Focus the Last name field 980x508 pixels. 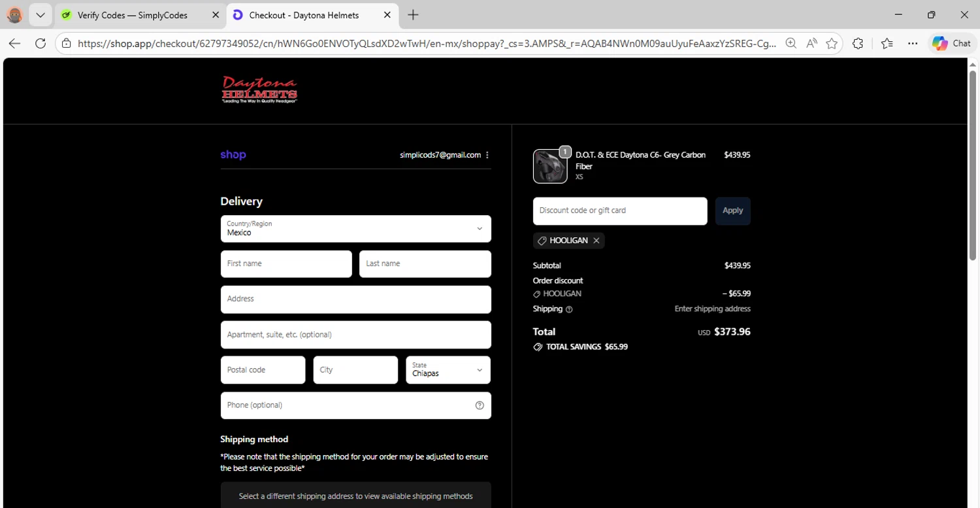coord(425,263)
